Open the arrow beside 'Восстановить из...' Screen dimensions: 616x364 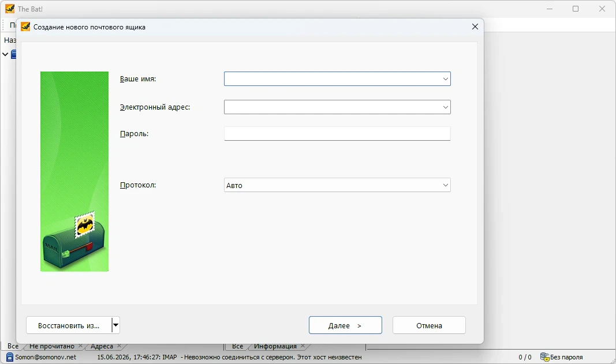click(115, 325)
